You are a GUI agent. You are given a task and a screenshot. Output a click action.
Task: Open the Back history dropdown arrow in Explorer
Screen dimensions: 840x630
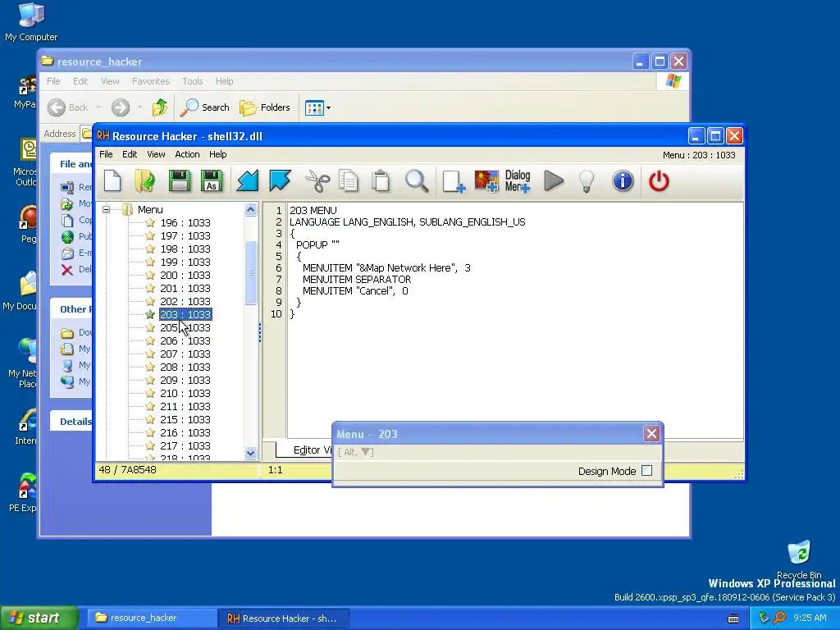pos(98,107)
